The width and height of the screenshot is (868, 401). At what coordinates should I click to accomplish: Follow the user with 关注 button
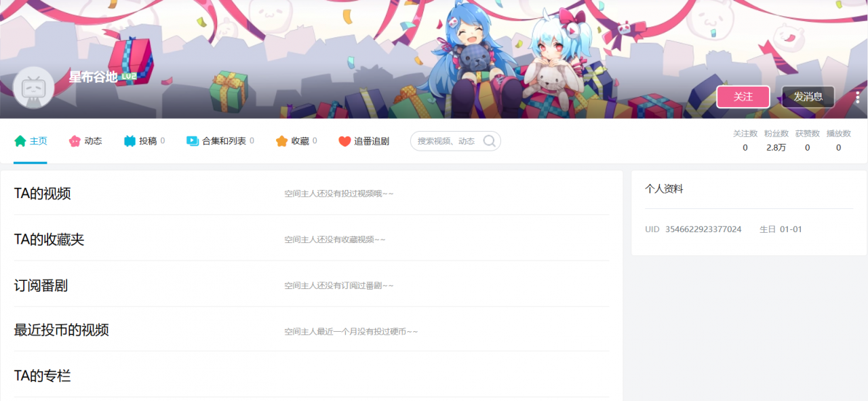743,97
